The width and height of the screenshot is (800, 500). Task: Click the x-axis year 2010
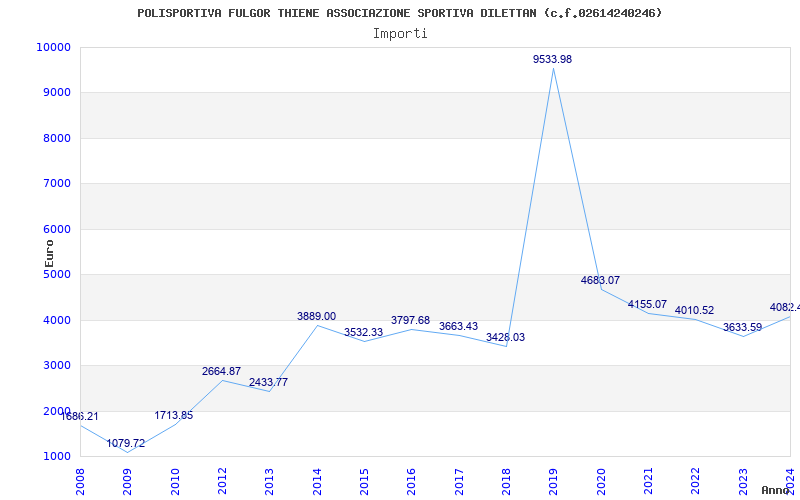pos(175,481)
